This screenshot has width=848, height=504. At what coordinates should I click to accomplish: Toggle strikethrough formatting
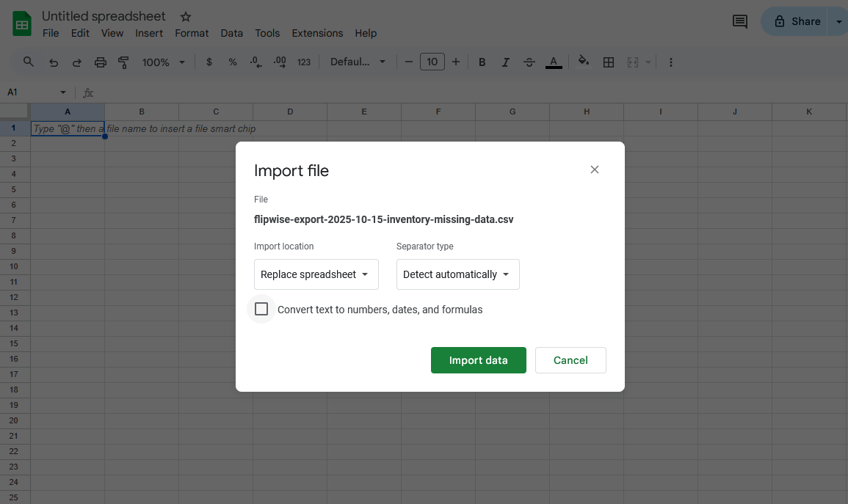click(529, 62)
